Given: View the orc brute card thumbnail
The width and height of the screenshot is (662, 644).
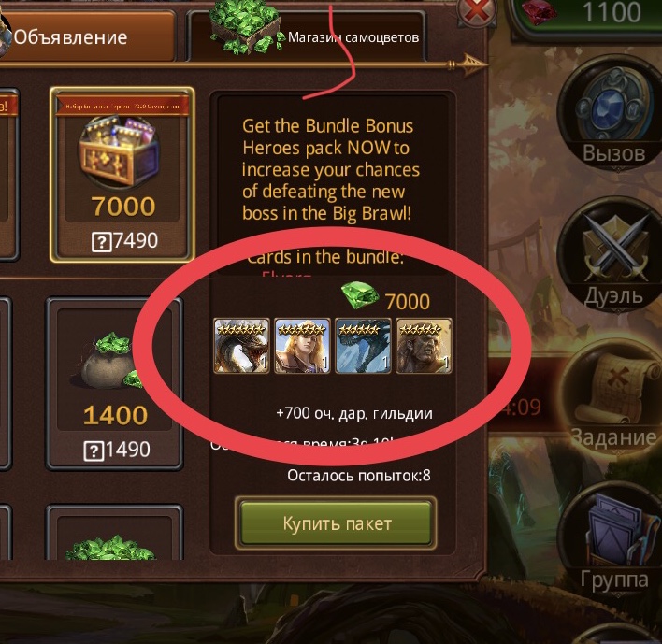Looking at the screenshot, I should pos(424,346).
